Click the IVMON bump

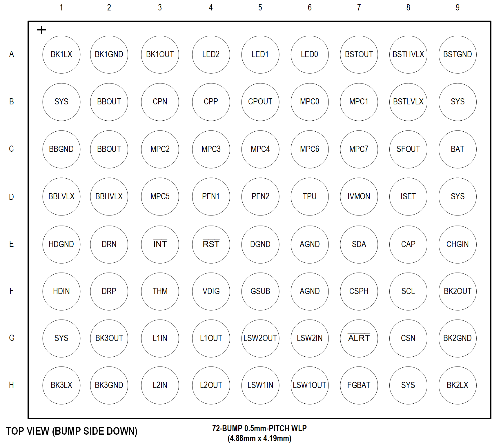[x=359, y=197]
